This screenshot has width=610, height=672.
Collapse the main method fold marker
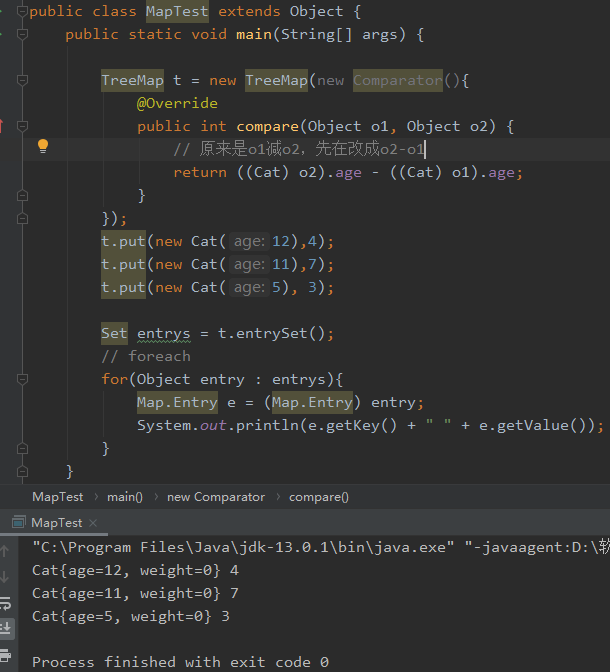pos(22,34)
